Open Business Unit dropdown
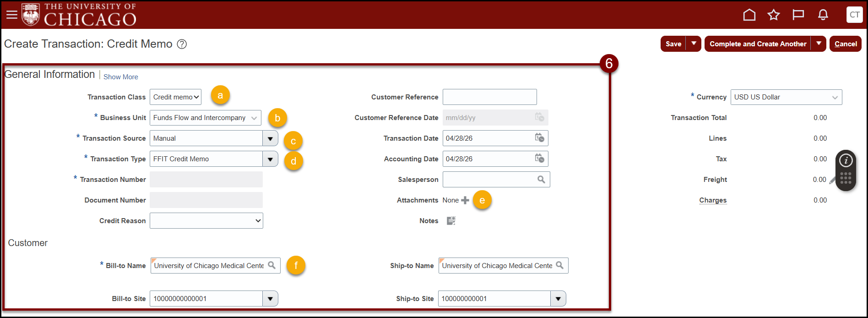Screen dimensions: 868x318 [206, 118]
